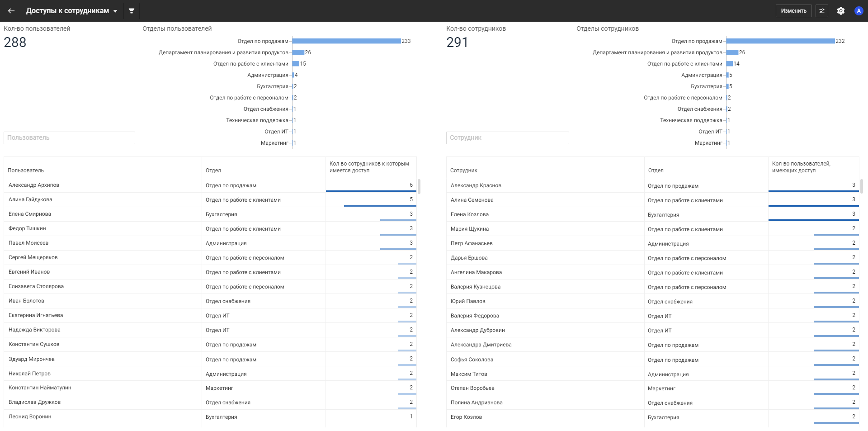Select row Валерия Кузнецова
Viewport: 868px width, 431px height.
click(x=652, y=287)
